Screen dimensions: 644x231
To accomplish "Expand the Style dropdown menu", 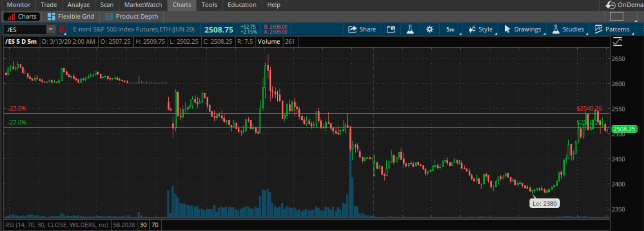I will tap(481, 29).
